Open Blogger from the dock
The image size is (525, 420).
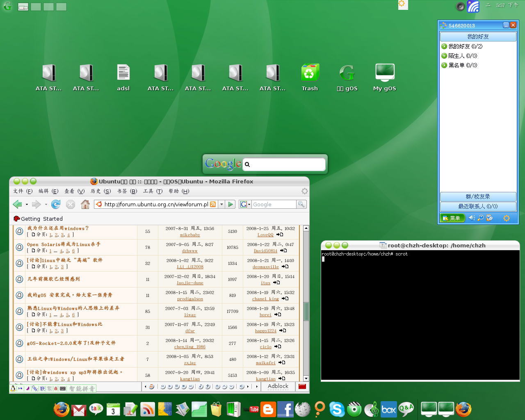click(268, 409)
